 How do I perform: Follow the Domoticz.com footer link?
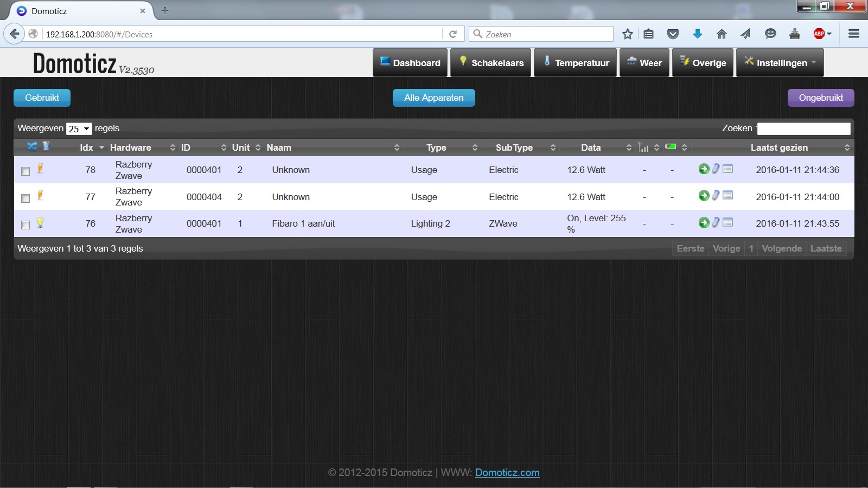click(507, 473)
